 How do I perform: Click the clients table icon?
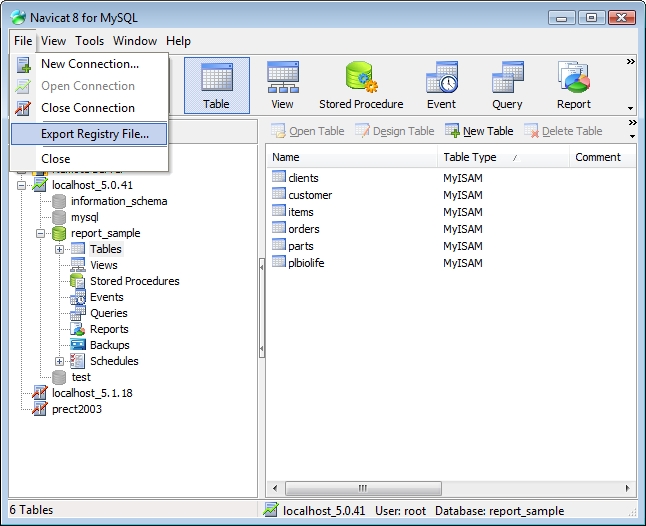(279, 177)
